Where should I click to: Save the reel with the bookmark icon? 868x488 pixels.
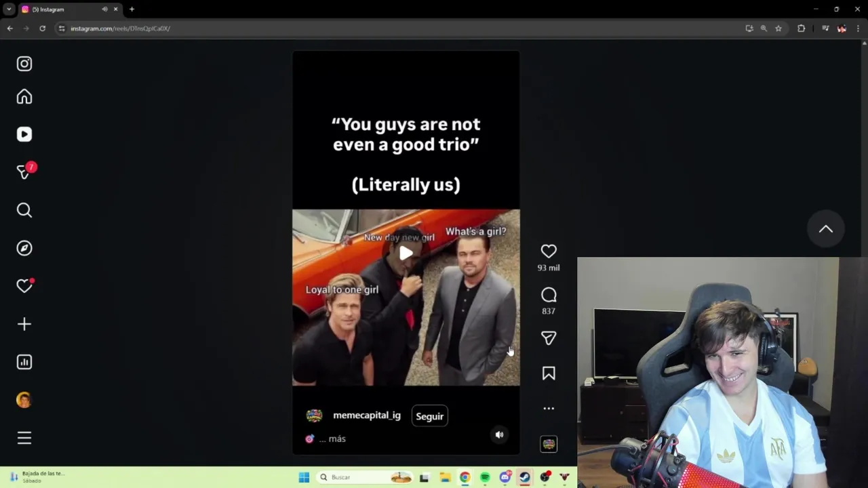[x=549, y=373]
